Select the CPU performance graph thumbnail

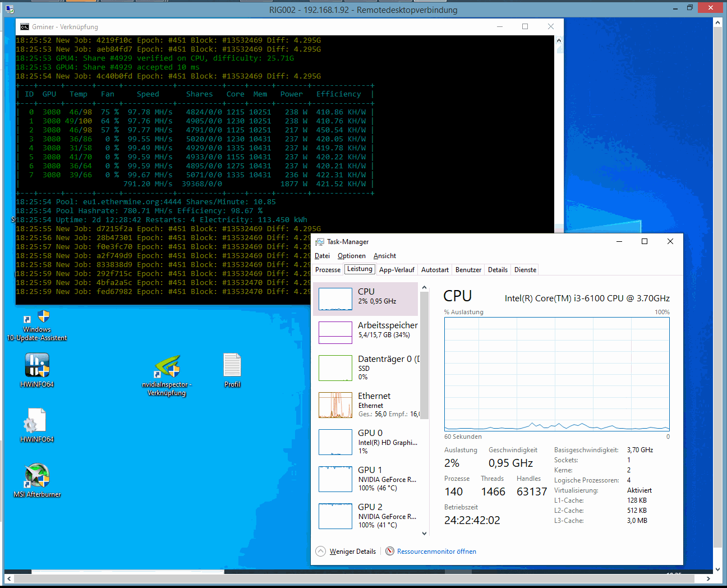(x=335, y=299)
